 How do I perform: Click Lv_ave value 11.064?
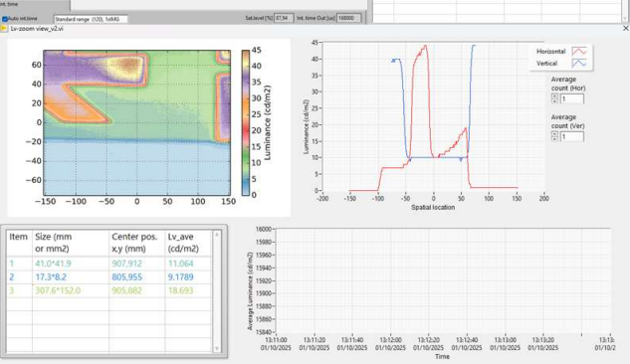coord(188,264)
